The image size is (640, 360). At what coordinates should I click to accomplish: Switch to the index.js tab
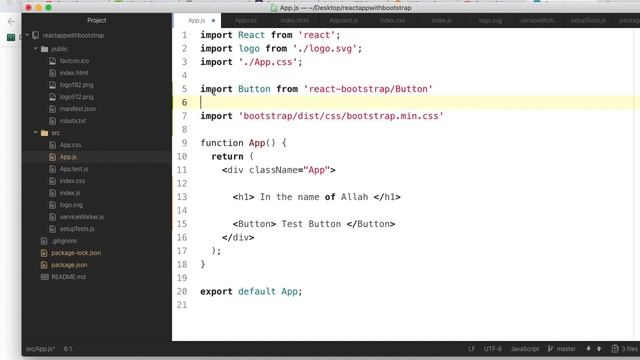pyautogui.click(x=441, y=20)
